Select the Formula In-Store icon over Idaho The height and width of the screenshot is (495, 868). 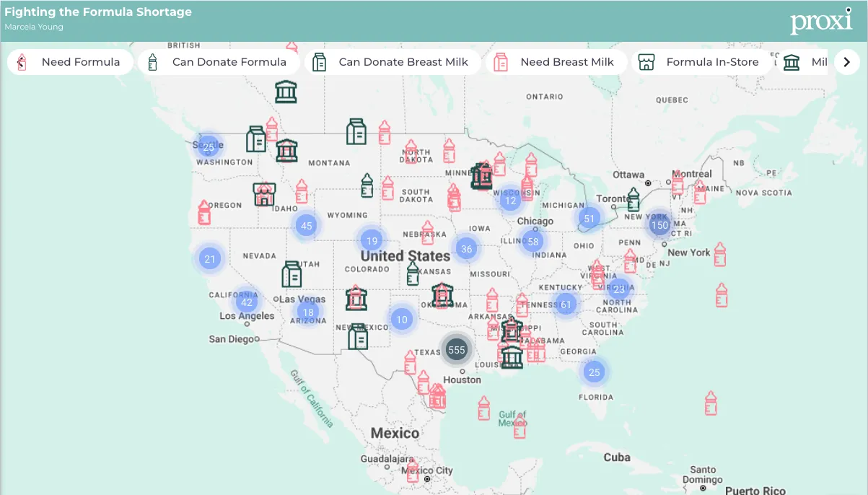pos(264,195)
